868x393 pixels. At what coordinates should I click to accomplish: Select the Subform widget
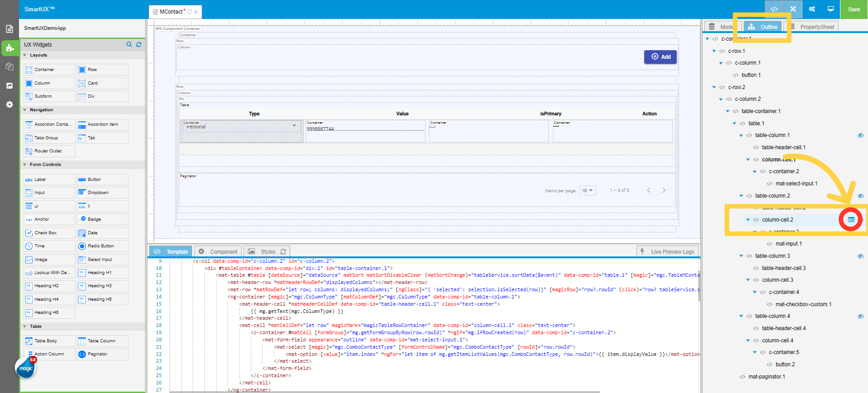[49, 96]
